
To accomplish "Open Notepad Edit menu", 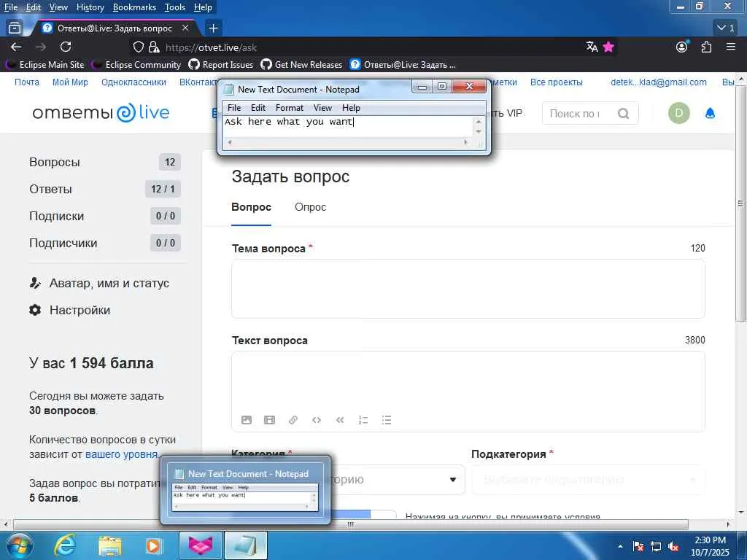I will (x=258, y=108).
